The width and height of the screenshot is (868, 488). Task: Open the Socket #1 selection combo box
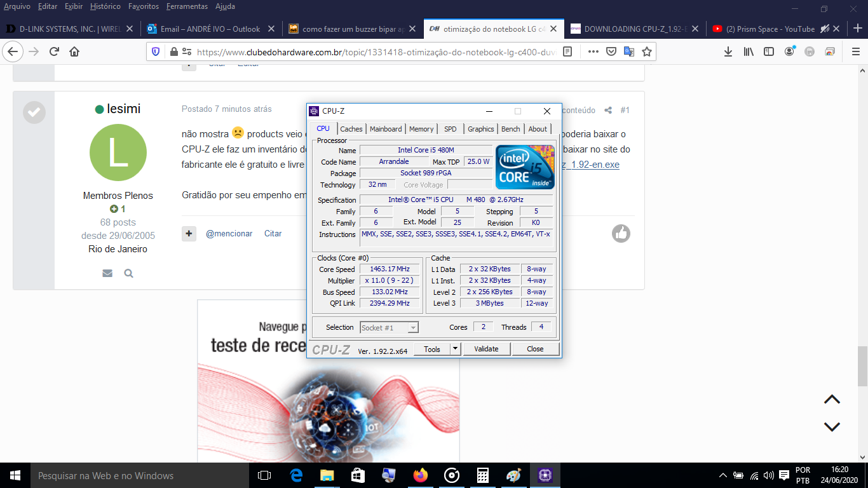coord(389,328)
